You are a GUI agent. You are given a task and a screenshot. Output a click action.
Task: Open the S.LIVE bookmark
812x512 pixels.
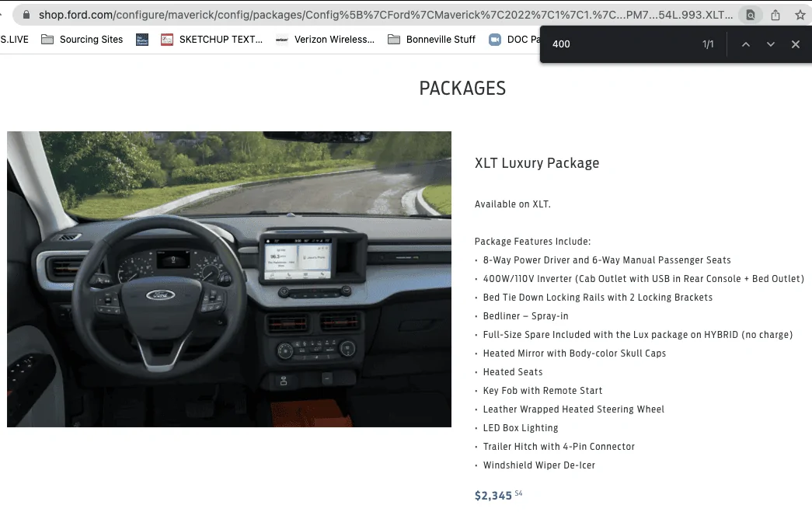point(15,40)
